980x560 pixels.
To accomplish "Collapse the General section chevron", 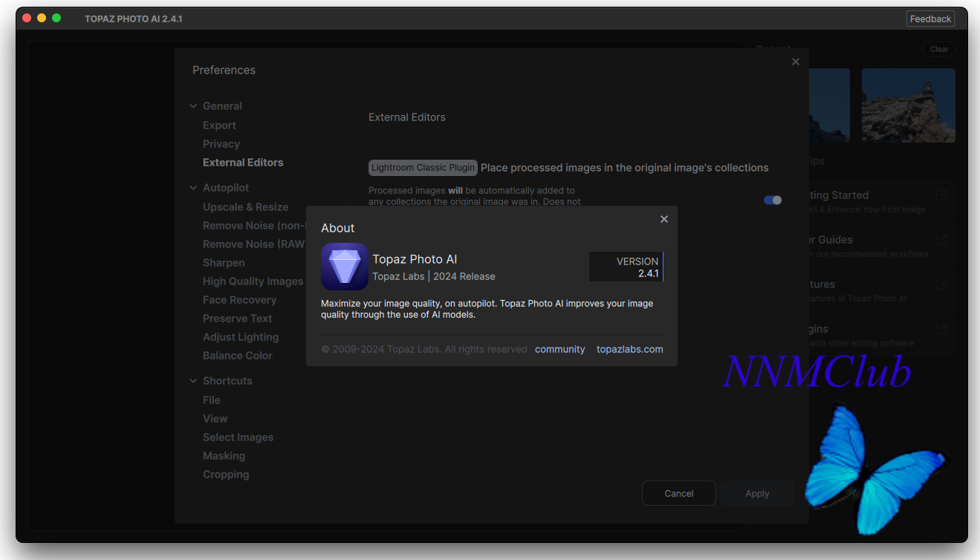I will pyautogui.click(x=193, y=106).
